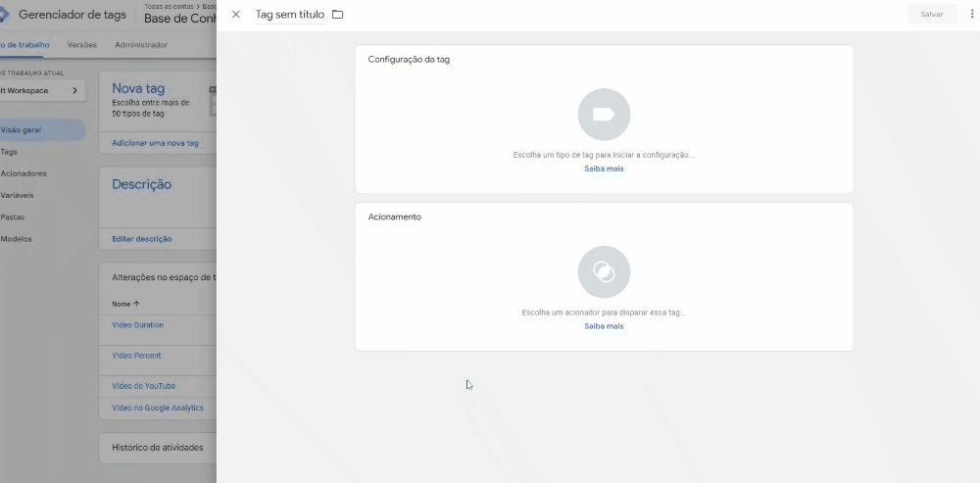Image resolution: width=980 pixels, height=483 pixels.
Task: Open Modelos in the sidebar
Action: pos(16,239)
